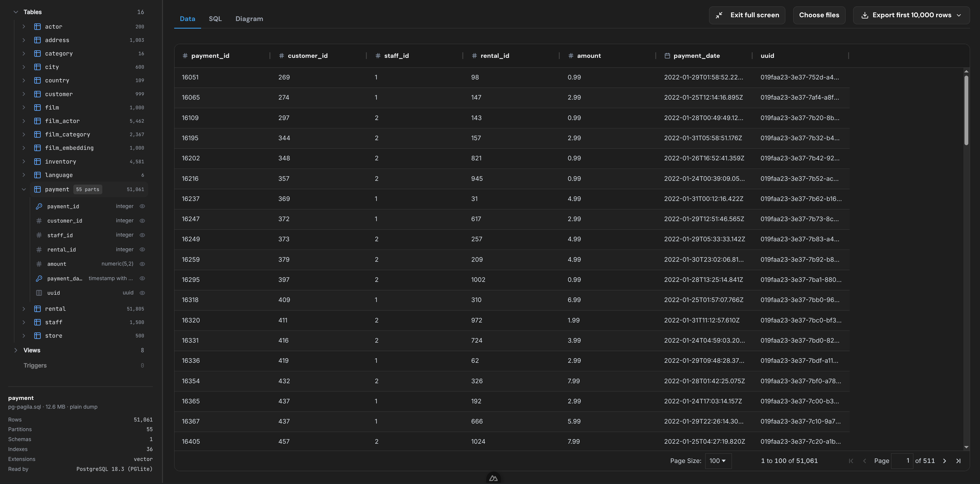The width and height of the screenshot is (980, 484).
Task: Click the Triggers section label
Action: tap(35, 365)
